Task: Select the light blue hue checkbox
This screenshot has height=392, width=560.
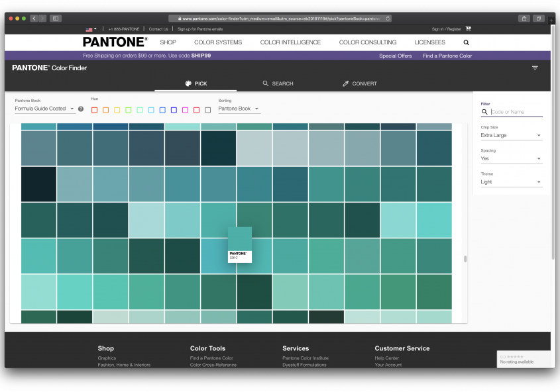Action: (x=151, y=110)
